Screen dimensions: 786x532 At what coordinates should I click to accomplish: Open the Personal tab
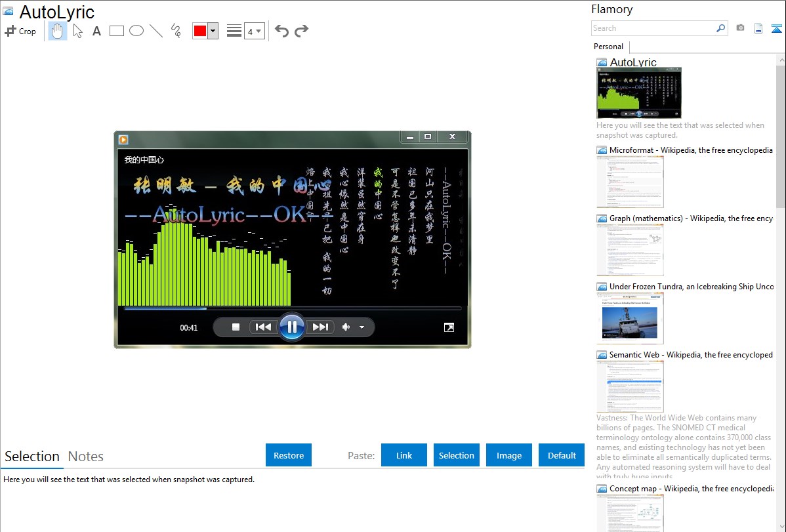coord(609,47)
